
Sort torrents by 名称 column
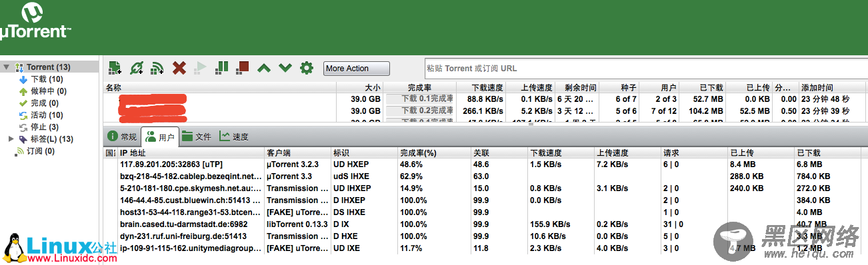(x=220, y=87)
